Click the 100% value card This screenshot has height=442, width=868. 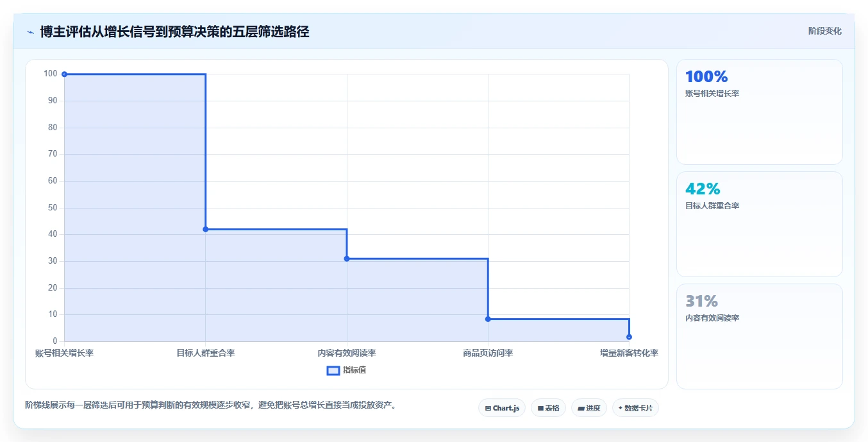click(760, 112)
